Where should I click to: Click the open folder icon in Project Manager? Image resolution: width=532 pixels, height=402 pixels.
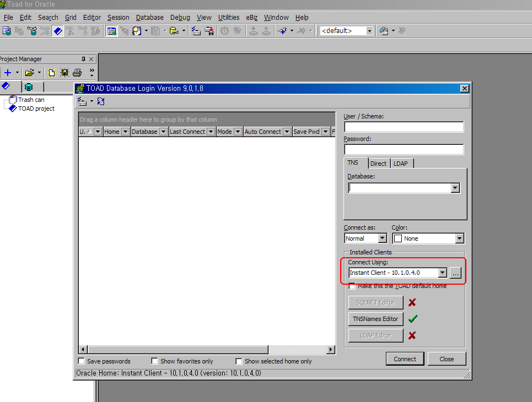coord(30,73)
